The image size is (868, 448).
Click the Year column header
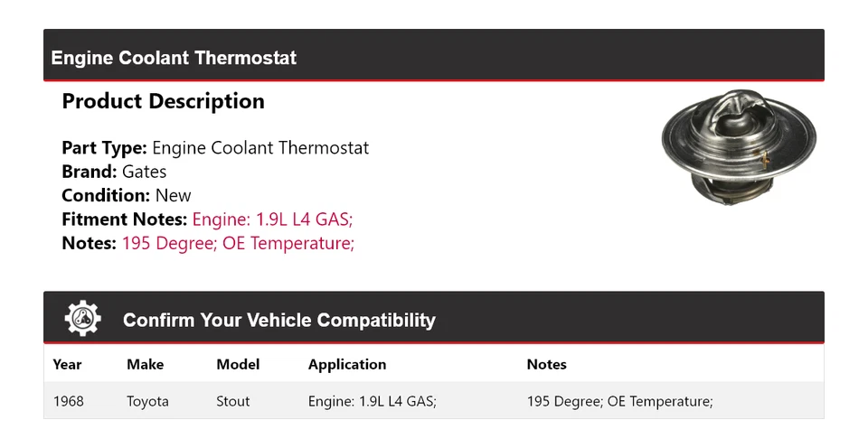67,365
